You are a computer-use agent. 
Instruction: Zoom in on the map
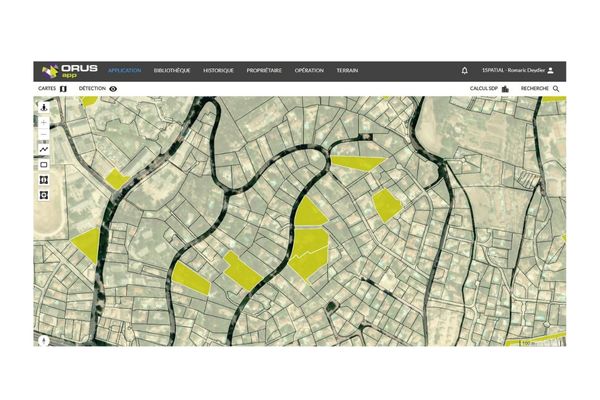[44, 121]
